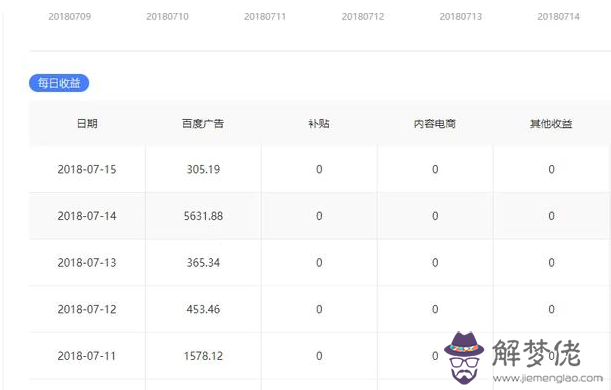Click the 365.34 Baidu ad revenue value
Screen dimensions: 611x390
[x=203, y=263]
